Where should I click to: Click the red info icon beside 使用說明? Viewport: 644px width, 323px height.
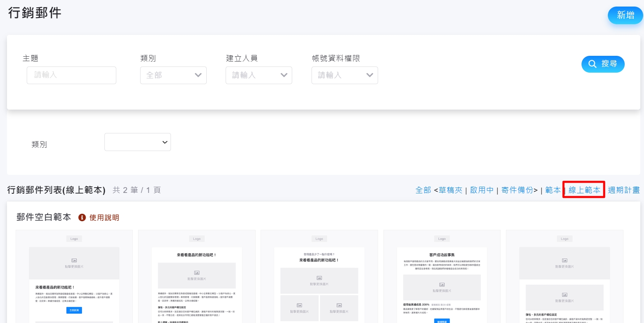(82, 218)
